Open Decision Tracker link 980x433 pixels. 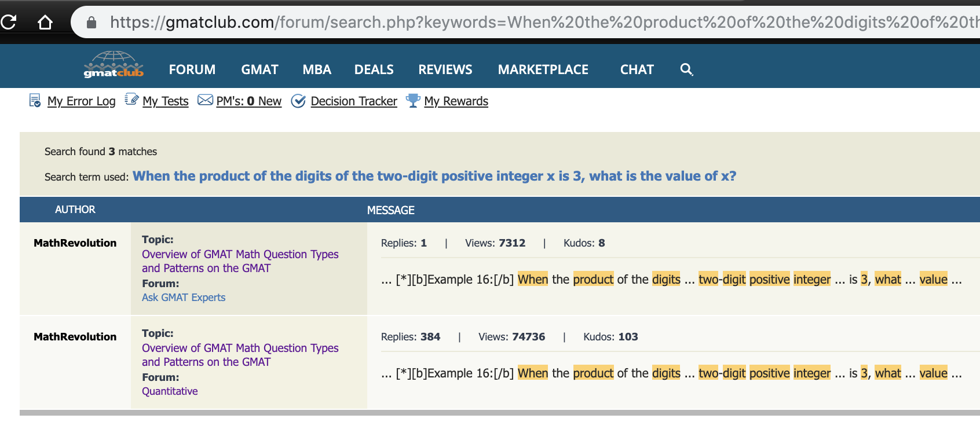[x=354, y=101]
